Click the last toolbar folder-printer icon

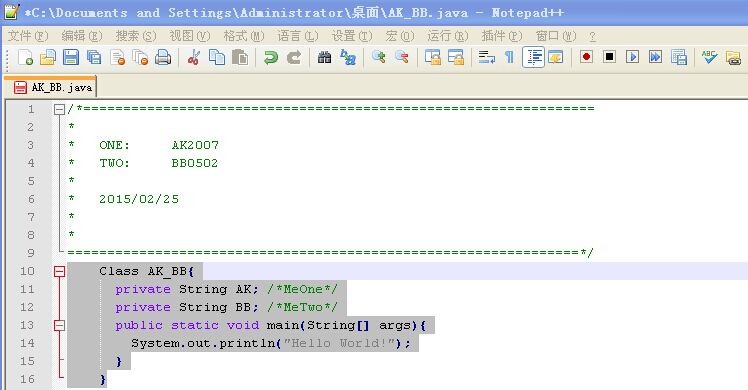733,57
